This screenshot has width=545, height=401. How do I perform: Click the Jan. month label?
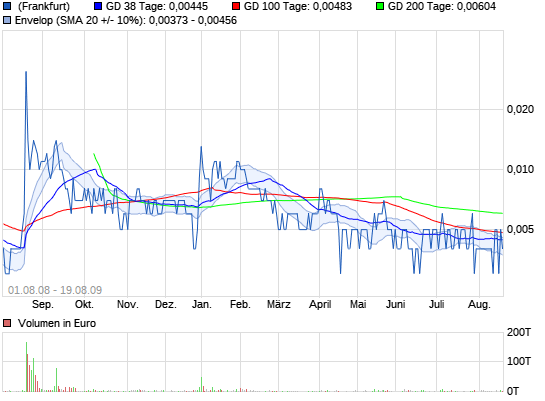click(x=202, y=304)
